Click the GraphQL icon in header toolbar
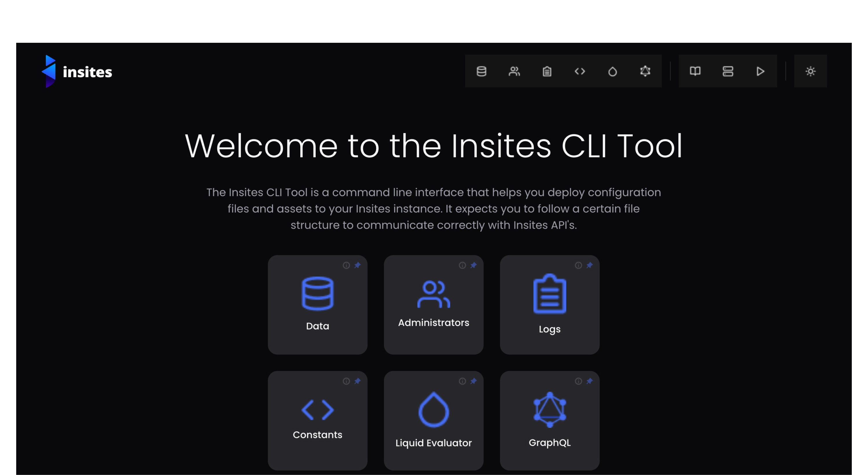 645,71
